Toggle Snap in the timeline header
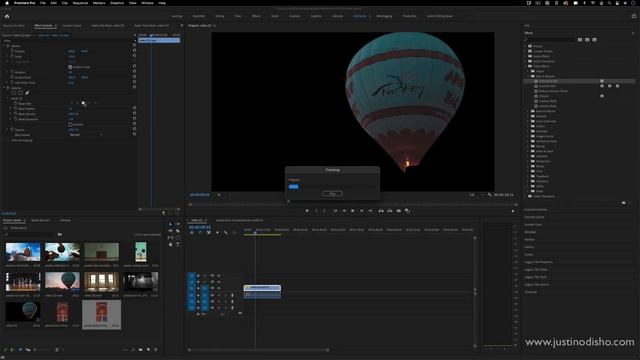 (x=200, y=233)
